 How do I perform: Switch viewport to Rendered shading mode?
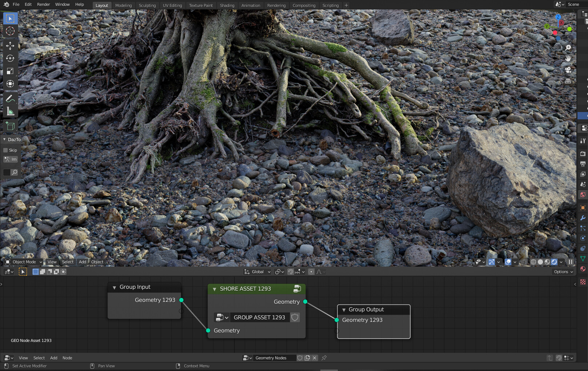(x=554, y=262)
